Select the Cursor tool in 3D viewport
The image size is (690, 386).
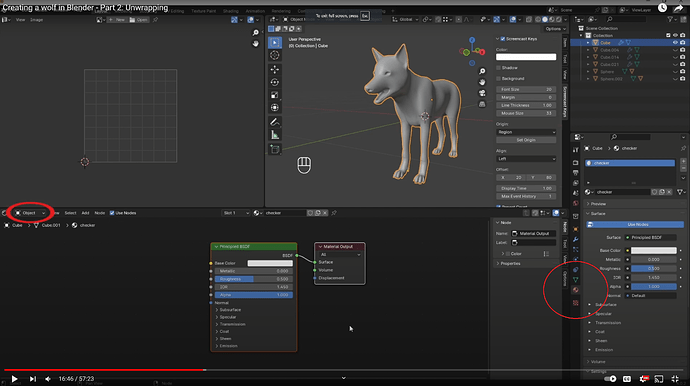coord(275,55)
